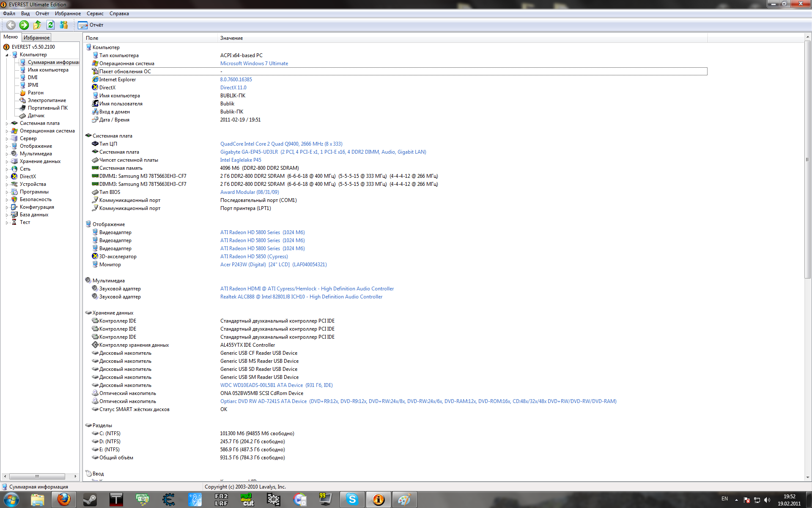Image resolution: width=812 pixels, height=508 pixels.
Task: Select the База данных tree icon
Action: (x=14, y=215)
